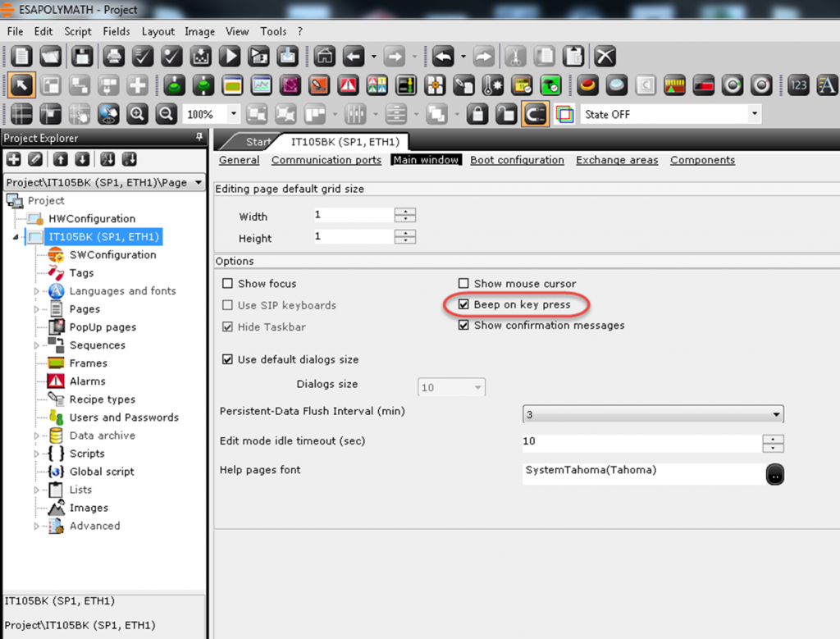Enable the Show mouse cursor checkbox

(463, 283)
